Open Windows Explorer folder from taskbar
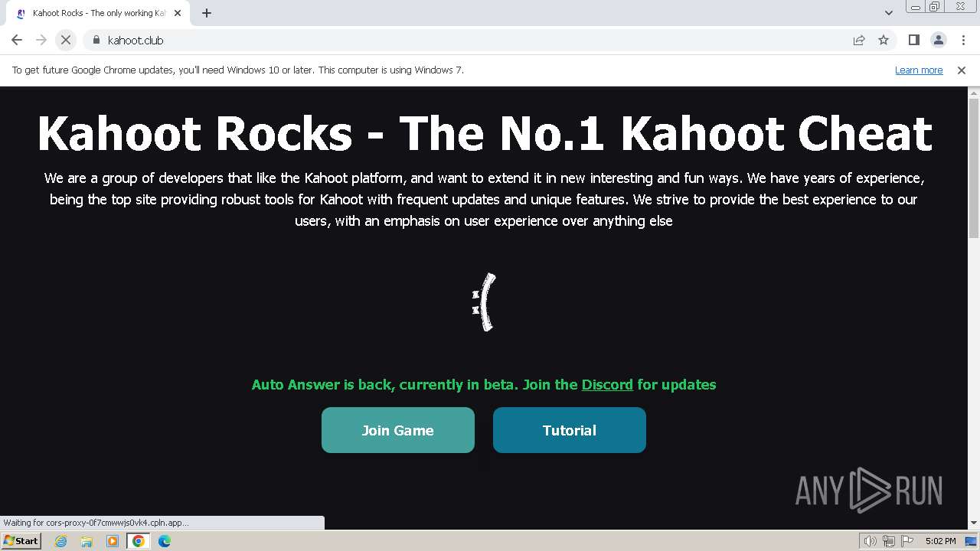 (x=87, y=541)
